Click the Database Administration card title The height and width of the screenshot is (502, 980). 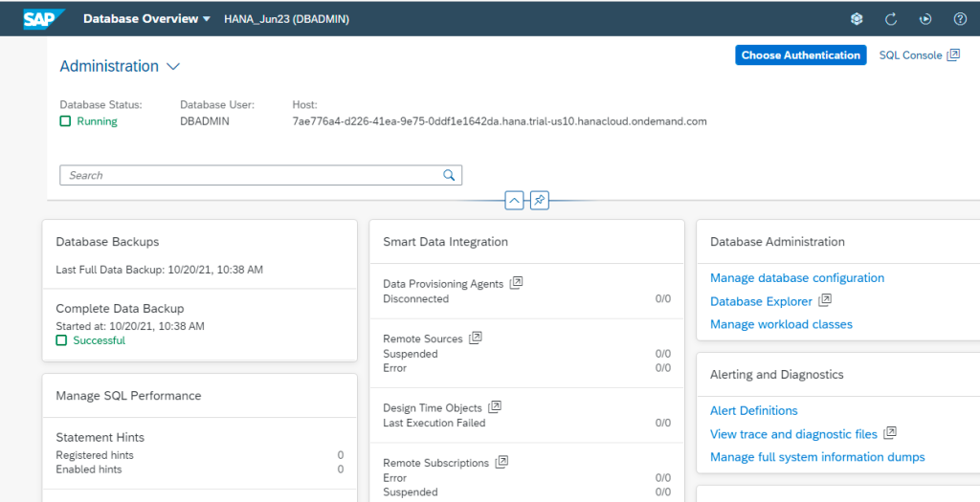pyautogui.click(x=777, y=242)
